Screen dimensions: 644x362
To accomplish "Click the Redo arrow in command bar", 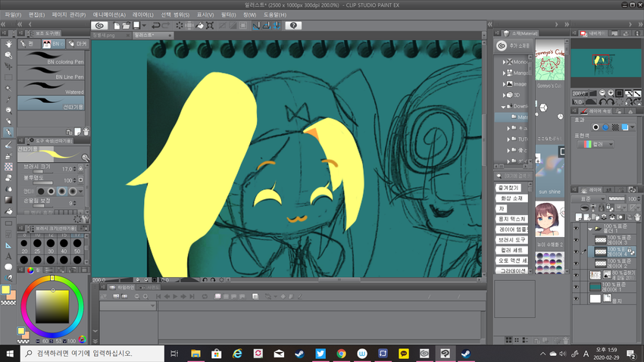I will click(165, 26).
